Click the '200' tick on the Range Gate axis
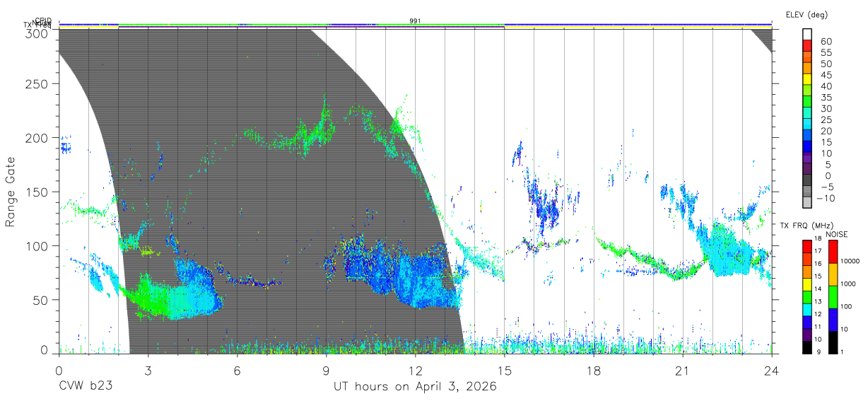 (x=37, y=137)
